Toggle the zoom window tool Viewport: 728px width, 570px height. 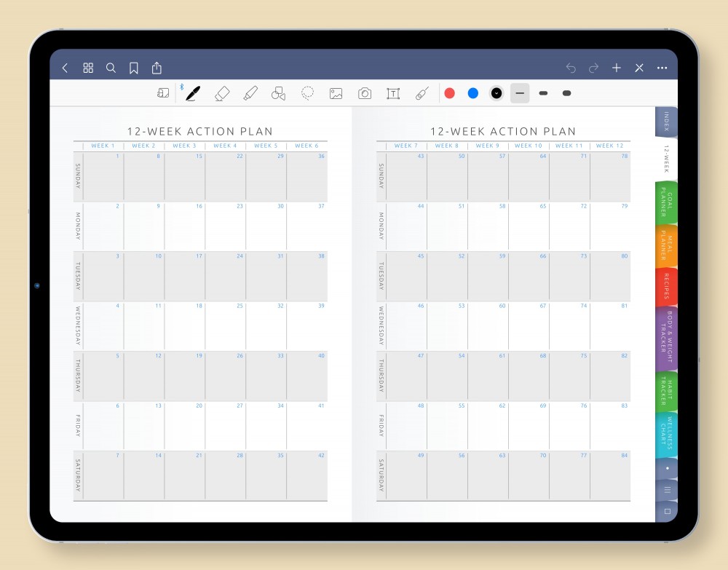(x=163, y=93)
